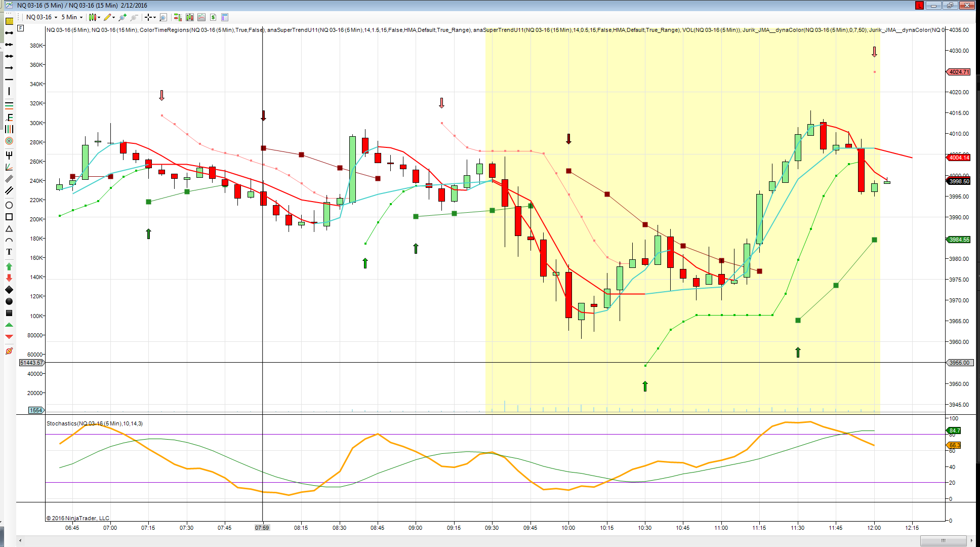The height and width of the screenshot is (547, 980).
Task: Click the Zoom Out toolbar icon
Action: click(134, 17)
